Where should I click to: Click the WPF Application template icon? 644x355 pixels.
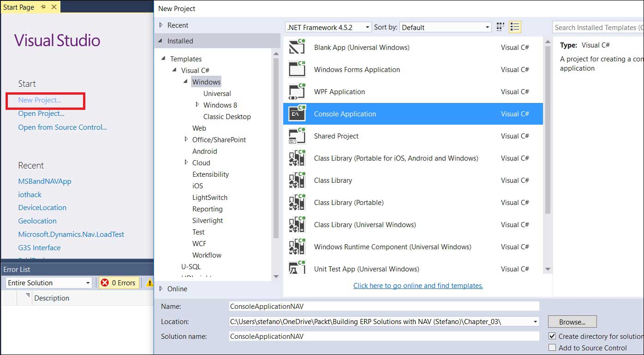pos(297,91)
